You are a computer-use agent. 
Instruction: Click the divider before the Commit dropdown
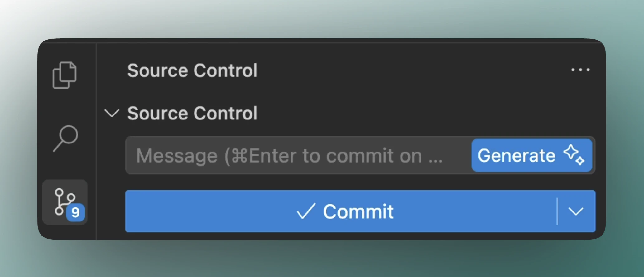[557, 211]
